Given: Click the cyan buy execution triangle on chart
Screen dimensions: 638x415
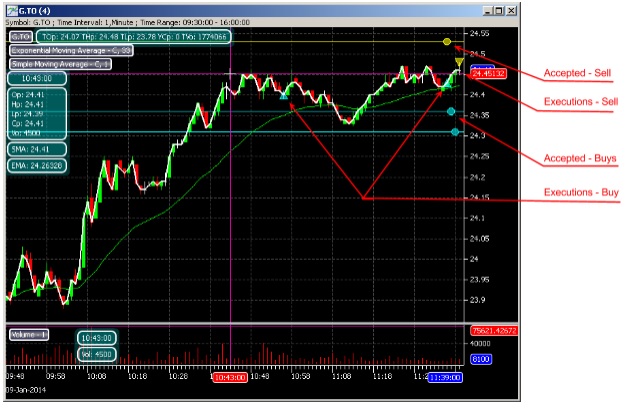Looking at the screenshot, I should pyautogui.click(x=442, y=89).
